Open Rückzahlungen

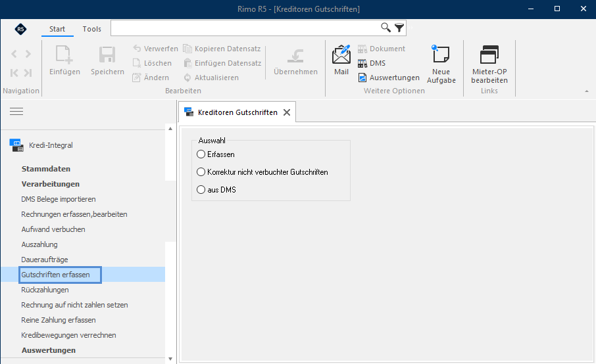pos(45,290)
